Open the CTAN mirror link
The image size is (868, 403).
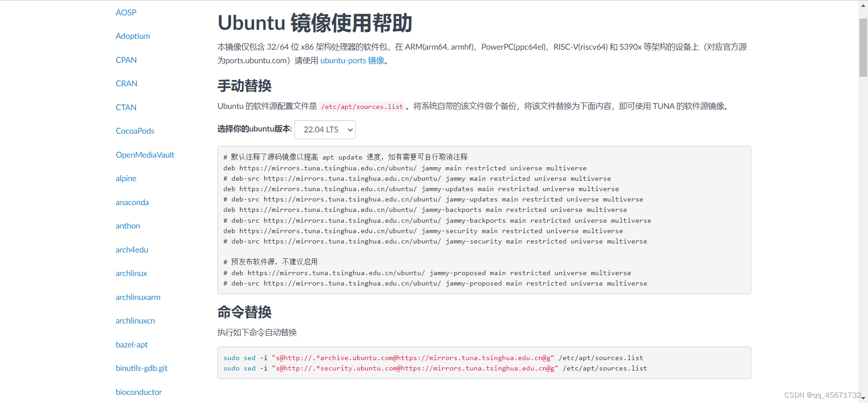point(126,108)
